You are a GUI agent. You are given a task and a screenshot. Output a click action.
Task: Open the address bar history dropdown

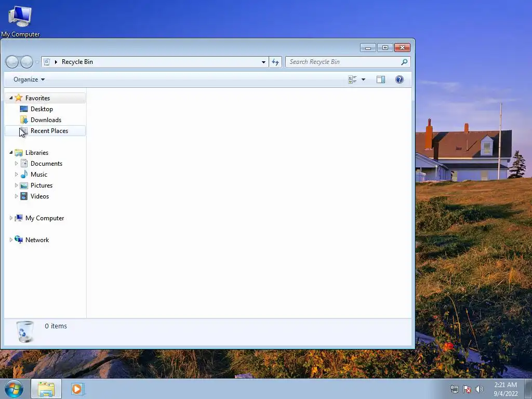[263, 62]
